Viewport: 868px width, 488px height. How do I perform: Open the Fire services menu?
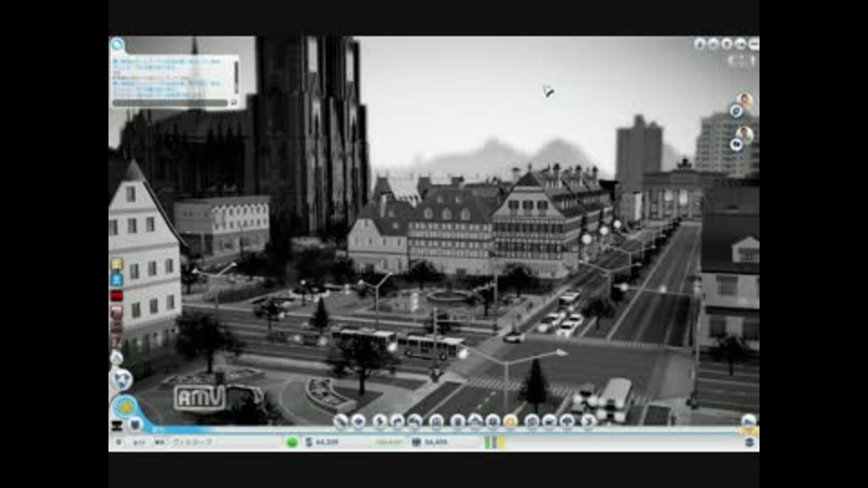point(475,422)
